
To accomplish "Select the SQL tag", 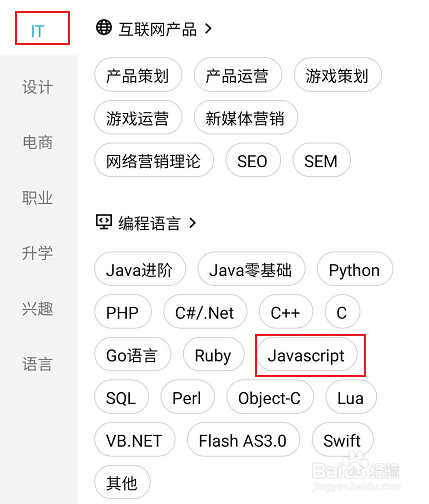I will click(x=122, y=397).
